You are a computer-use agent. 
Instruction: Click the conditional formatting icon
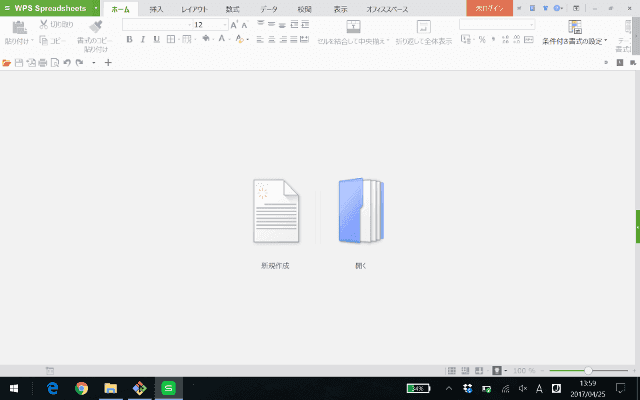click(575, 27)
